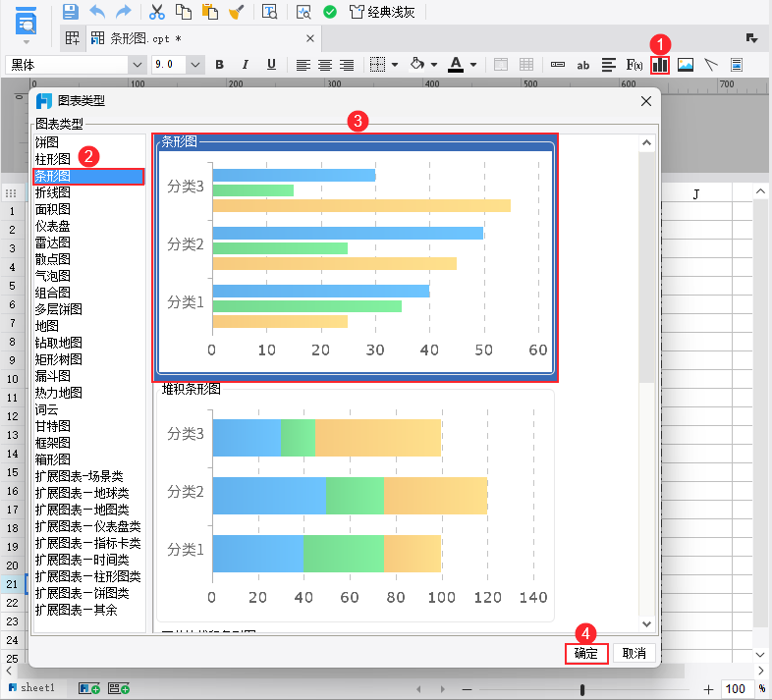The width and height of the screenshot is (772, 700).
Task: Pick the 堆积条形图 chart preview thumbnail
Action: tap(356, 505)
